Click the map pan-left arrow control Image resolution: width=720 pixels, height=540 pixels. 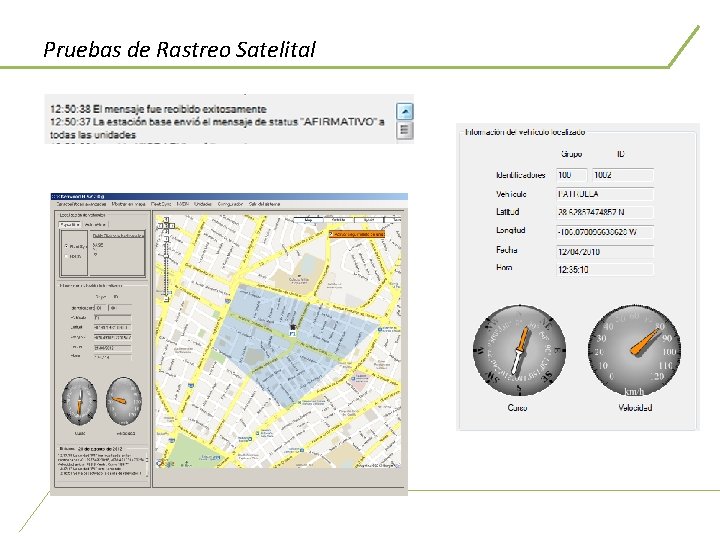(x=160, y=226)
